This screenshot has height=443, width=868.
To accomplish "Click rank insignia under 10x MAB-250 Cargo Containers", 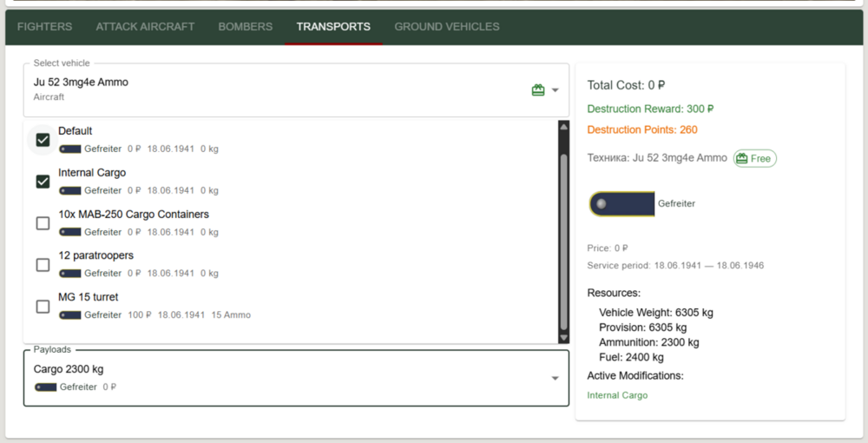I will point(70,233).
